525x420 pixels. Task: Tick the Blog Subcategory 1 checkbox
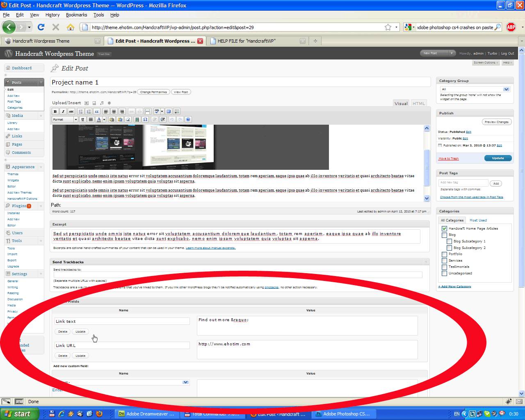pos(449,242)
